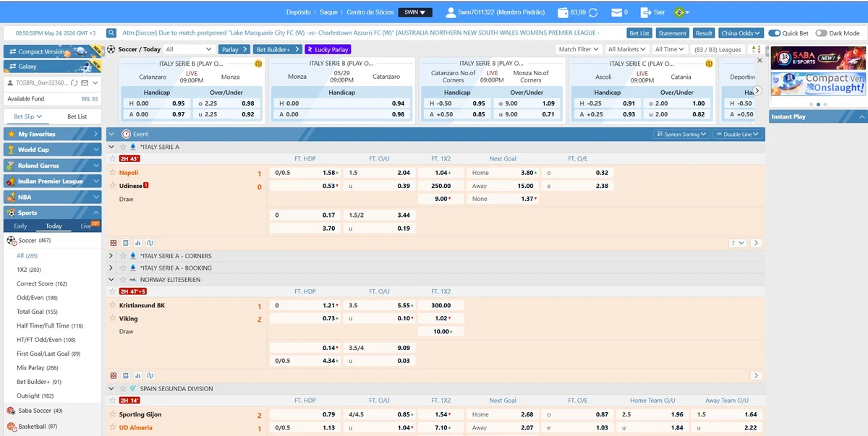This screenshot has height=436, width=868.
Task: Favorite Kristiansund BK with its star
Action: click(x=112, y=305)
